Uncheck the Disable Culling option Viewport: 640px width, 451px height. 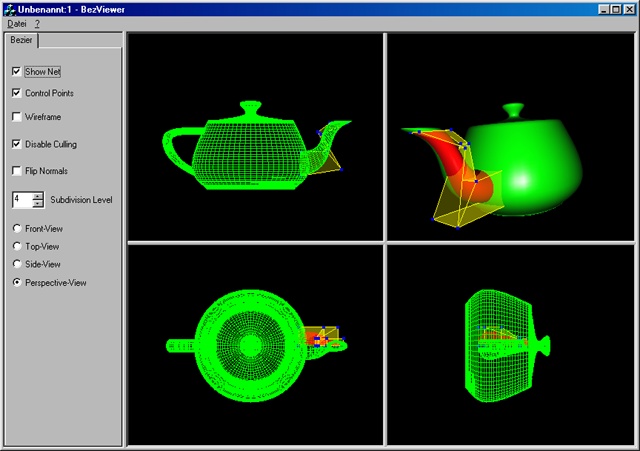click(x=16, y=144)
